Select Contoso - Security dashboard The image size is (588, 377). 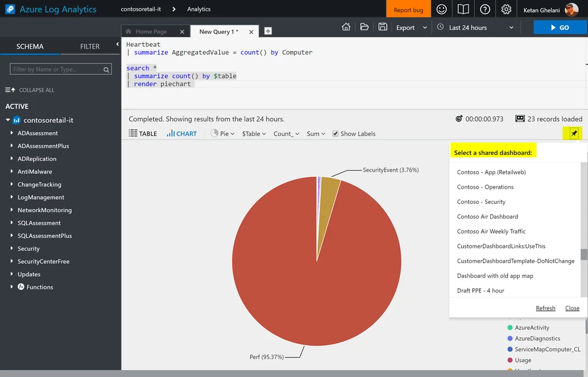(x=481, y=201)
